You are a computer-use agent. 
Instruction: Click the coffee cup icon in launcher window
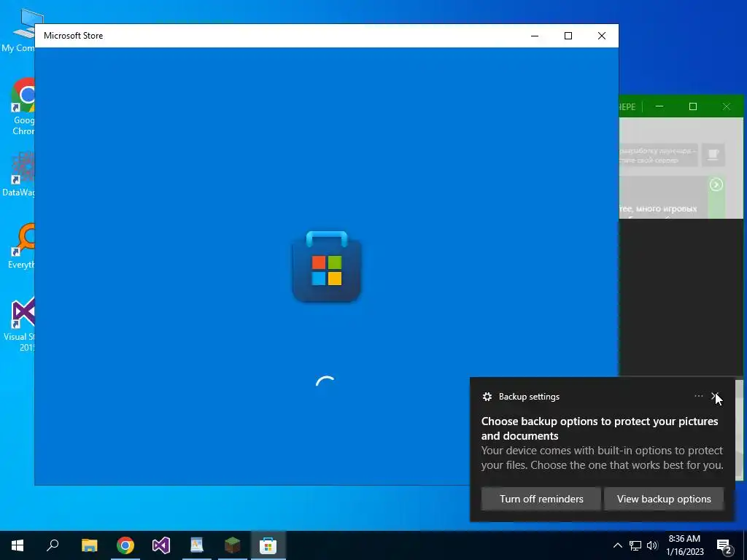[x=713, y=155]
